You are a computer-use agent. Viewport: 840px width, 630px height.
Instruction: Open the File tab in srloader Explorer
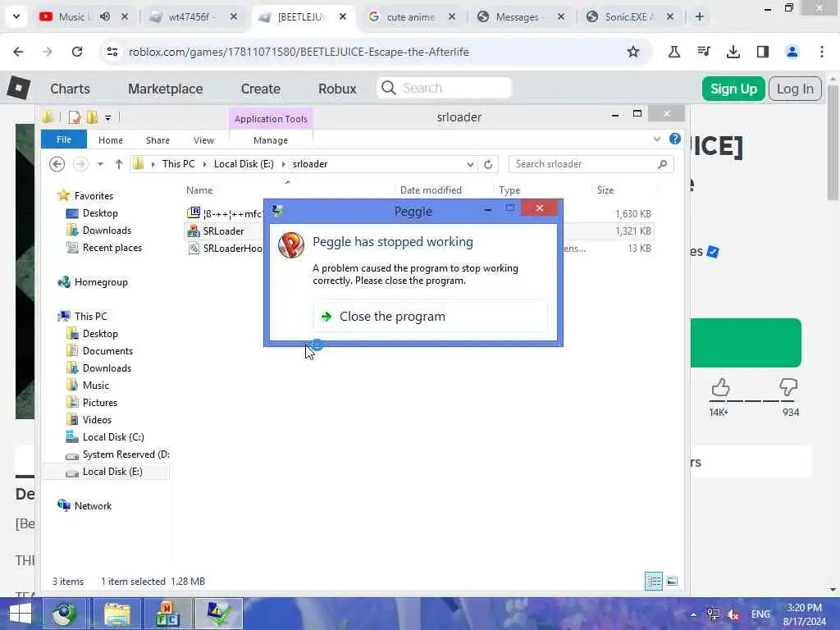64,139
